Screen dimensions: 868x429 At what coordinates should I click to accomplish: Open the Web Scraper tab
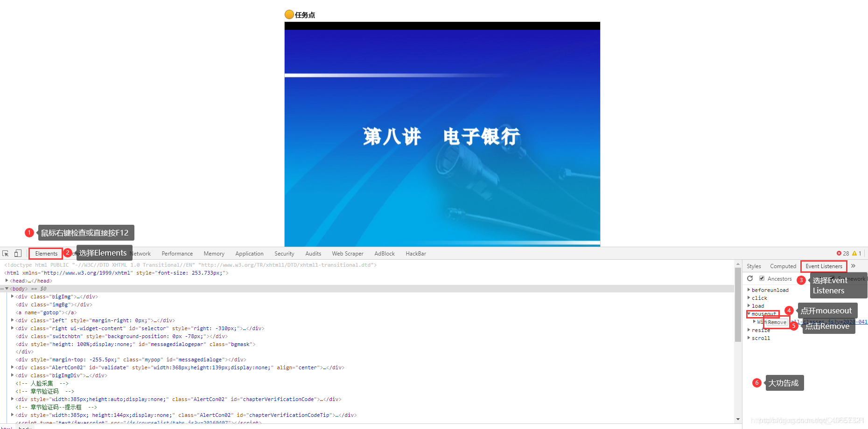coord(348,254)
